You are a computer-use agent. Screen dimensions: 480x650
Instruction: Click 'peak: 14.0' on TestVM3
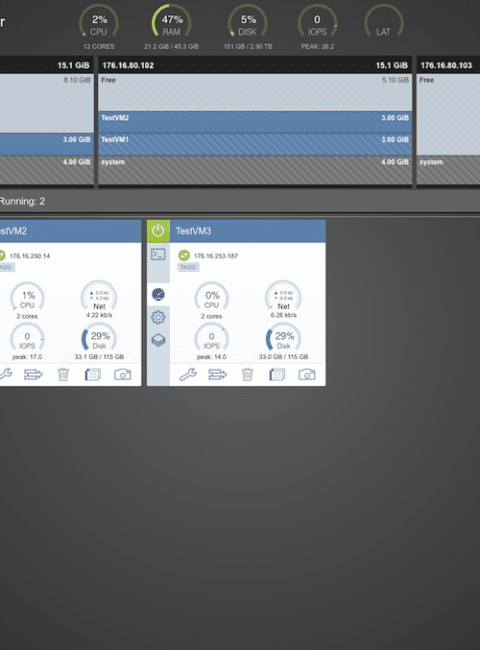(211, 357)
